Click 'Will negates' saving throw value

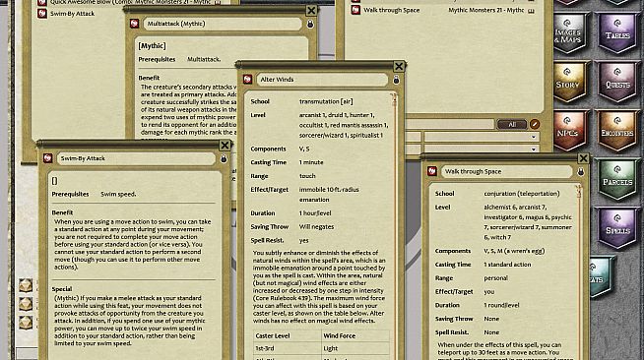pos(316,227)
